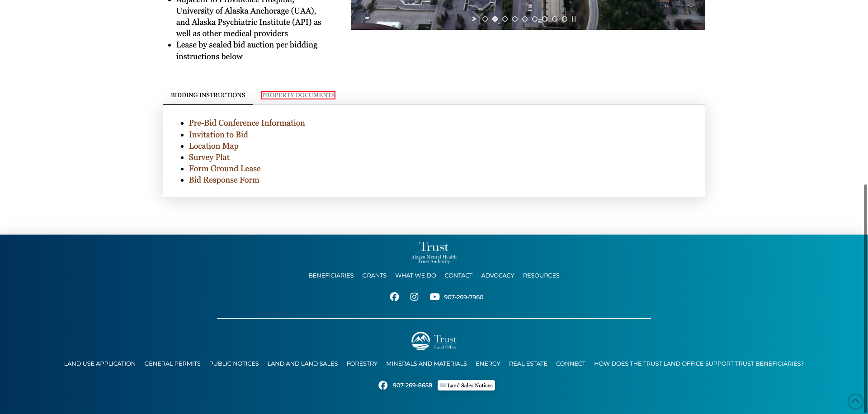The width and height of the screenshot is (868, 414).
Task: Open the Trust Authority Facebook page
Action: coord(394,296)
